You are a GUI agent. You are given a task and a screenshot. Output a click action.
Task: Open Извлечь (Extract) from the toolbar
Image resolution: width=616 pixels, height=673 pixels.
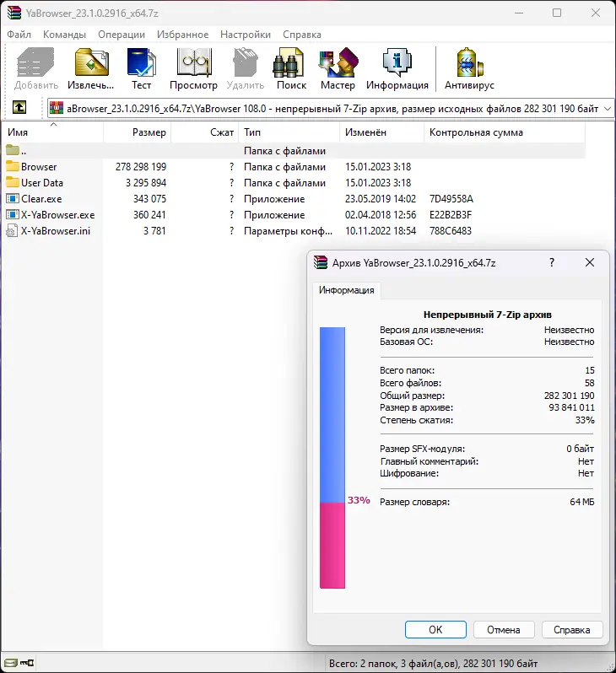point(91,68)
